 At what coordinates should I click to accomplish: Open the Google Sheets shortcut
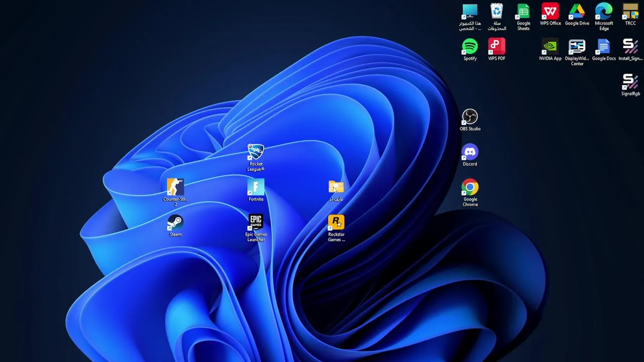tap(523, 17)
